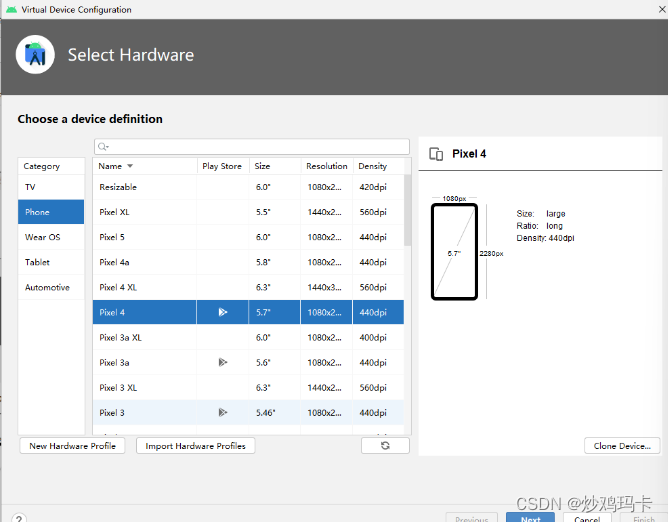Click the Resolution column header

pyautogui.click(x=327, y=166)
